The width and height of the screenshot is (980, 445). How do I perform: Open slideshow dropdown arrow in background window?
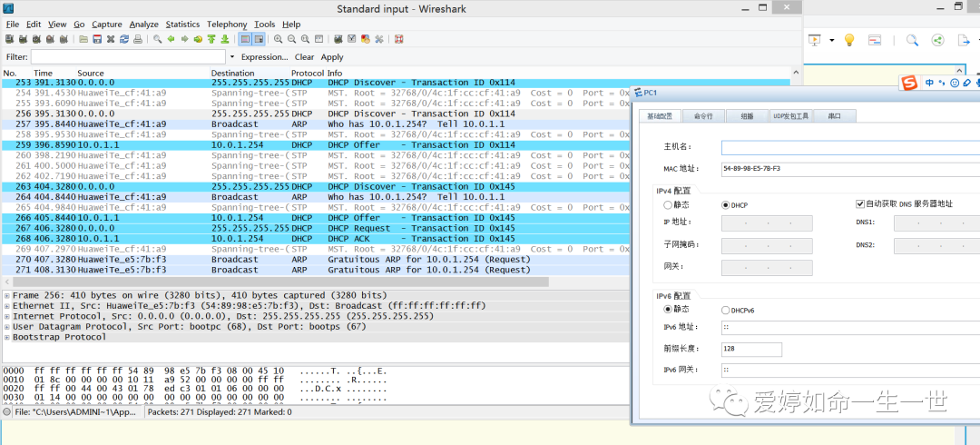(x=832, y=40)
